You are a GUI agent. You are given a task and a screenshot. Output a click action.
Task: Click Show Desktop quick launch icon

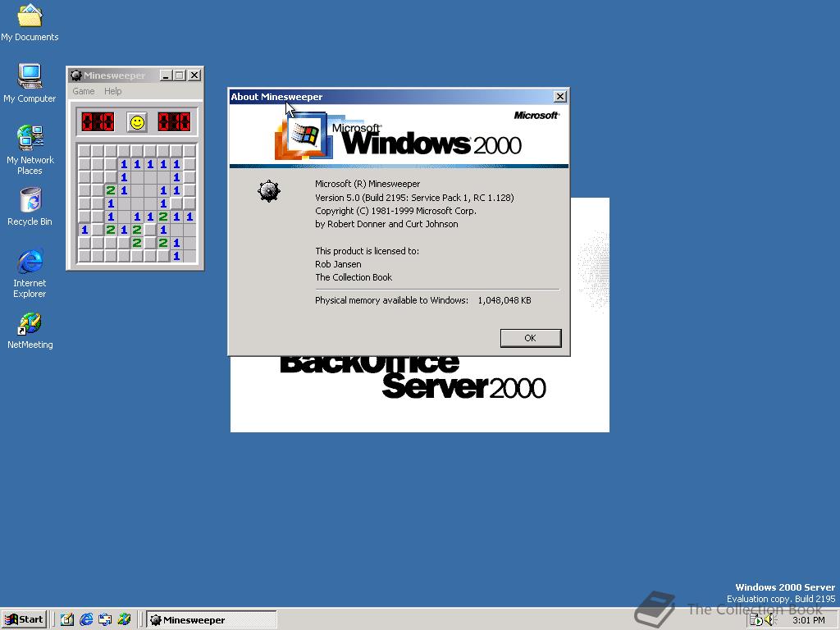click(67, 620)
